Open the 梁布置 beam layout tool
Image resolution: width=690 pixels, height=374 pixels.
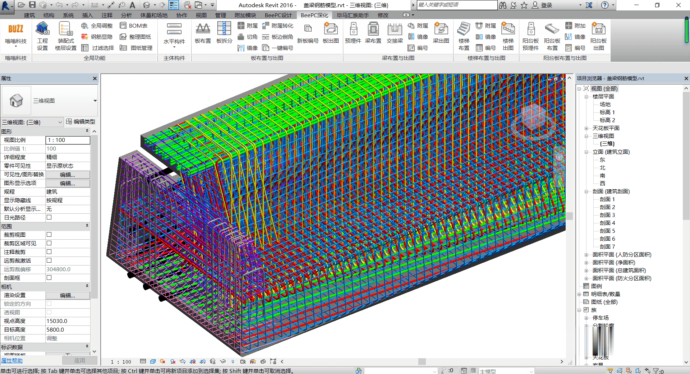click(x=373, y=33)
